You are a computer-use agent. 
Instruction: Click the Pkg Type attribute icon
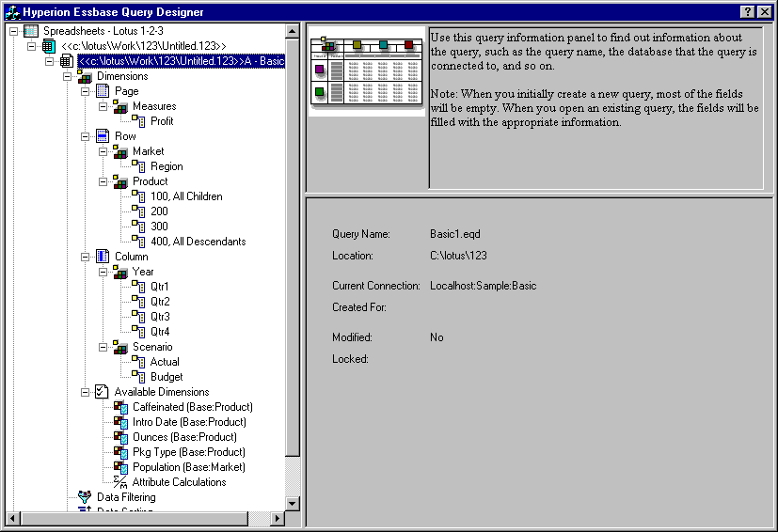120,452
